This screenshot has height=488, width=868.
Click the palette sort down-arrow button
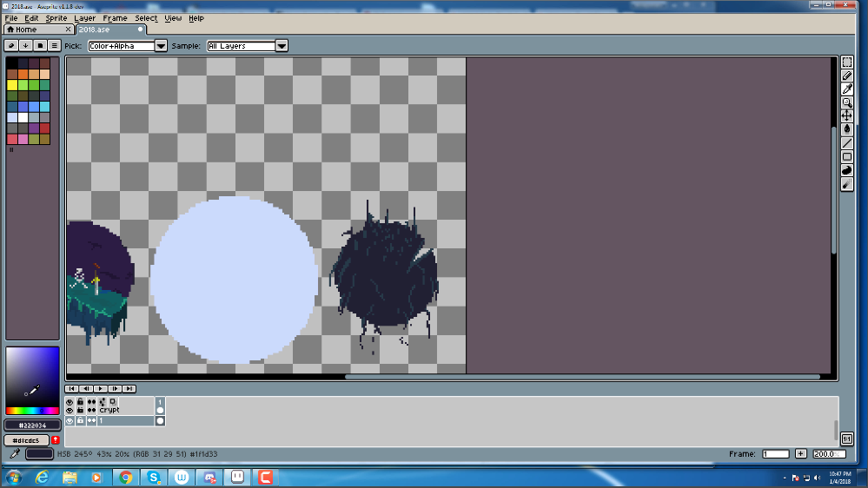point(25,45)
